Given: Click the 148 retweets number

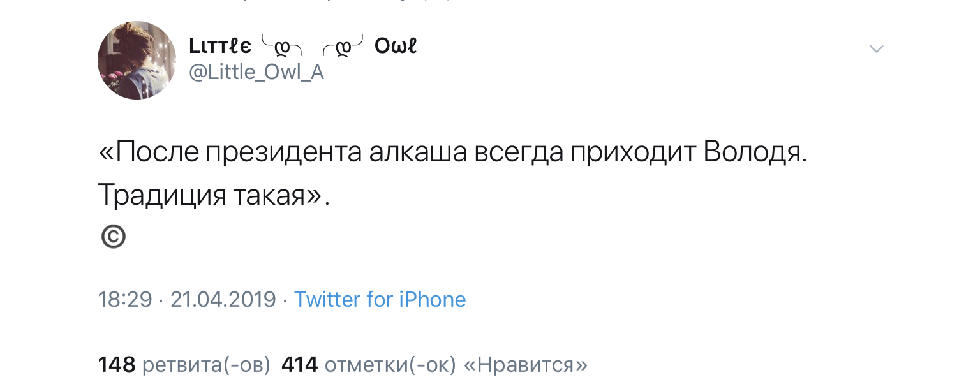Looking at the screenshot, I should [x=117, y=365].
